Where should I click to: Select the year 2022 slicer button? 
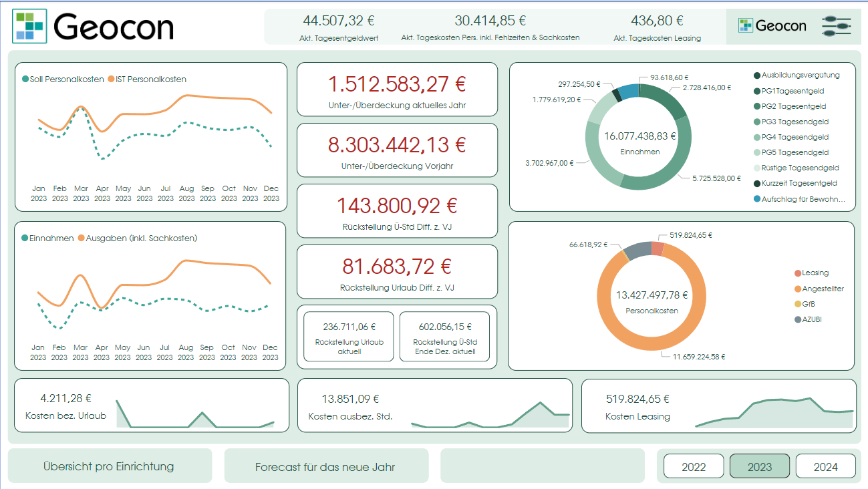click(694, 467)
